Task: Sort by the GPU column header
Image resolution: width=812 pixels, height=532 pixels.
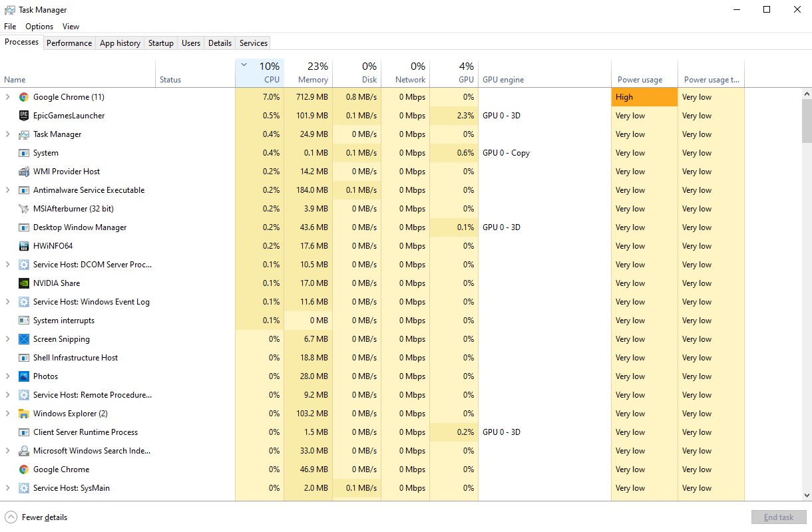Action: pos(454,73)
